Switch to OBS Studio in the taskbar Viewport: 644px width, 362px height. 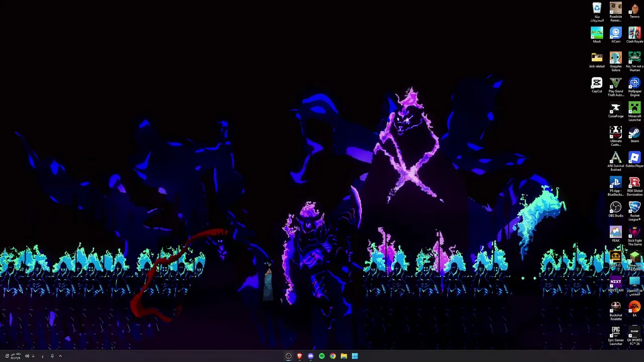[x=288, y=356]
